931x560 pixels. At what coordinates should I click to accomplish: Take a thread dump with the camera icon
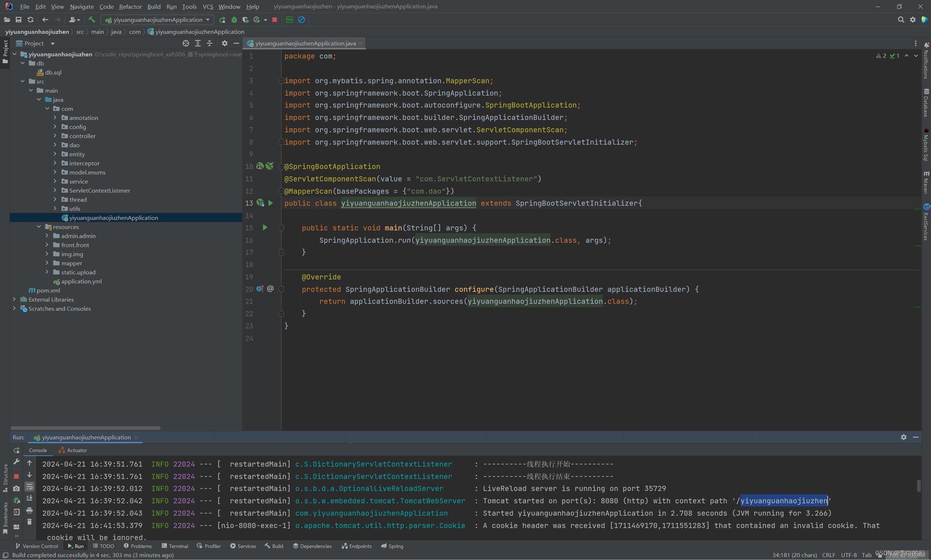click(17, 488)
